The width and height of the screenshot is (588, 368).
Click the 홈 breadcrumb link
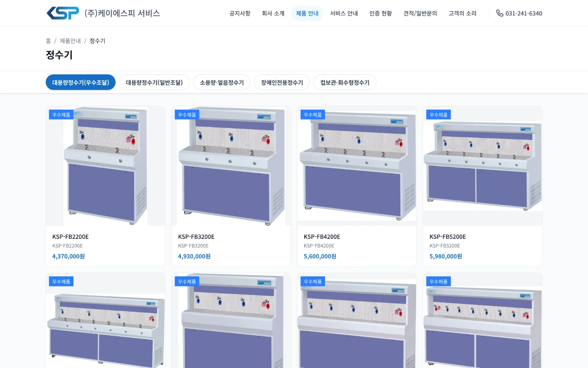point(48,41)
